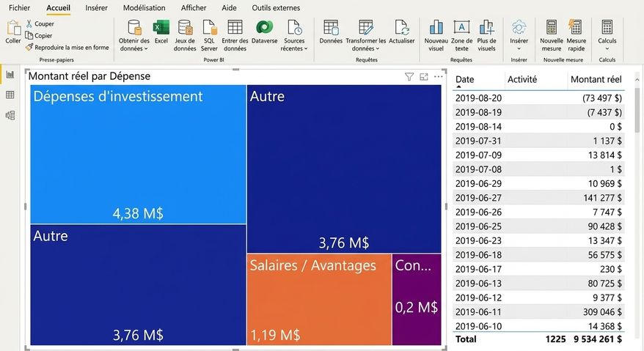Insert a Nouveau visuel
This screenshot has width=644, height=351.
(436, 36)
